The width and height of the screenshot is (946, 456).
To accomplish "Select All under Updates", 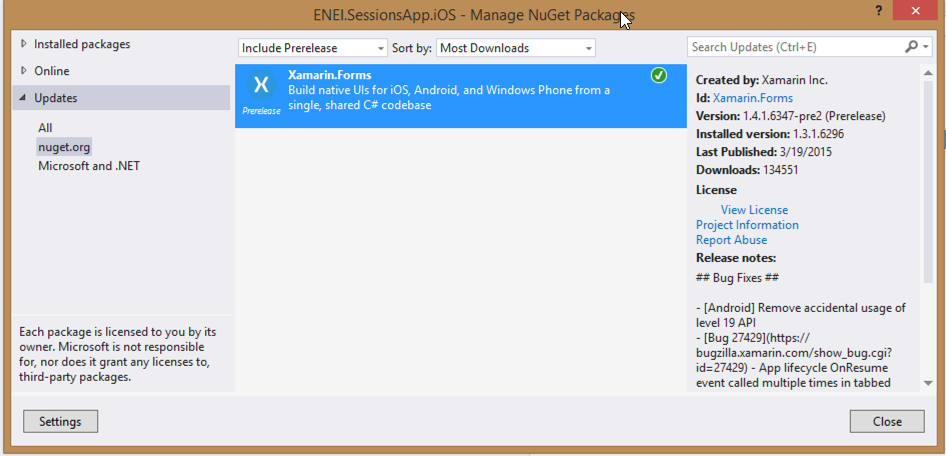I will click(x=45, y=128).
